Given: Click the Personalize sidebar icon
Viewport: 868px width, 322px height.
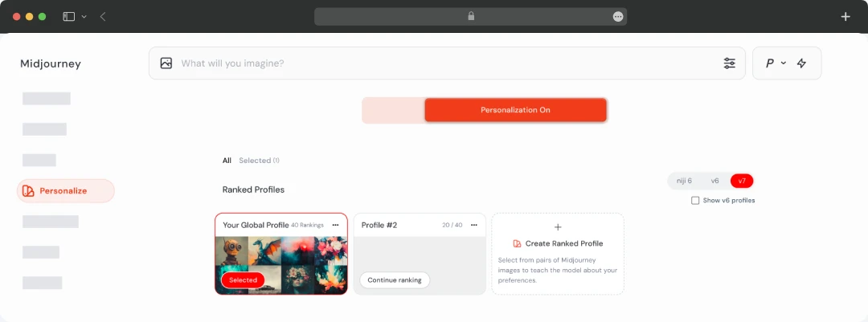Looking at the screenshot, I should [x=28, y=191].
